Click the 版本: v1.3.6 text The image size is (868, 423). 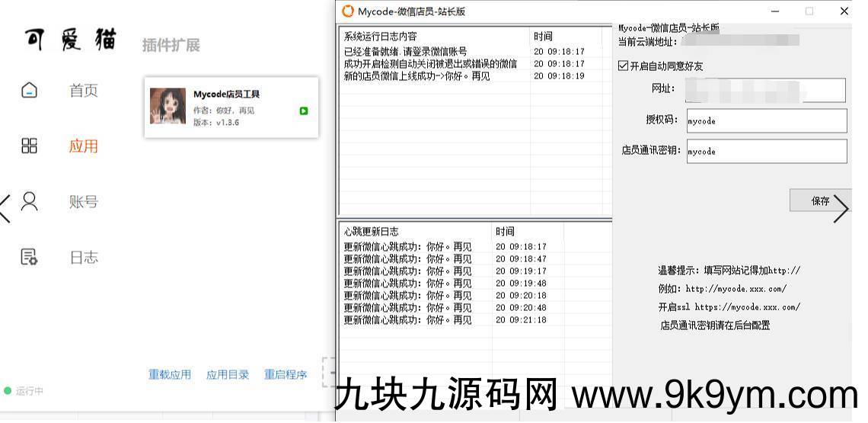pos(216,123)
